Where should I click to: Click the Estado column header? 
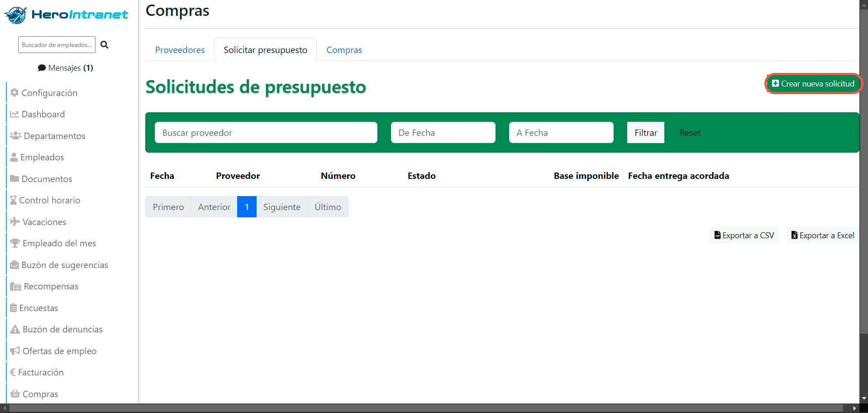tap(422, 176)
